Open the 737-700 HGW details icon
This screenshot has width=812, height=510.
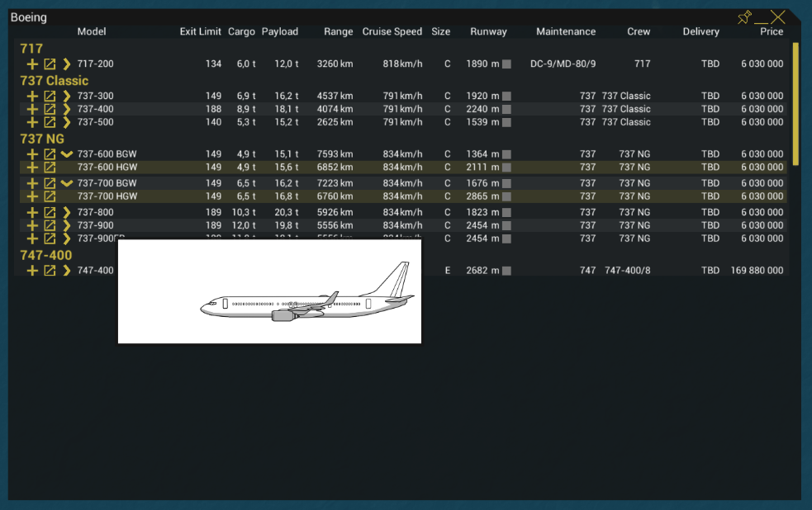coord(50,196)
